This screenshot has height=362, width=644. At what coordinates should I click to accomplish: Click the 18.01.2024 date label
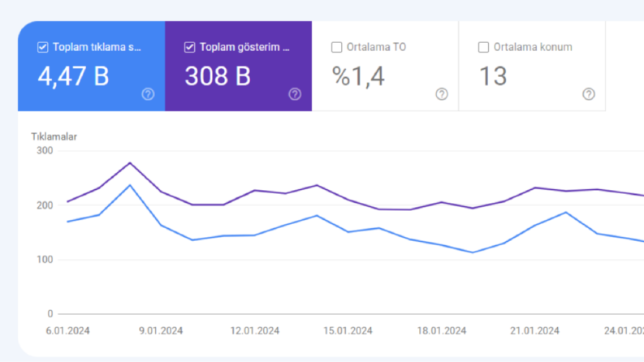[442, 331]
